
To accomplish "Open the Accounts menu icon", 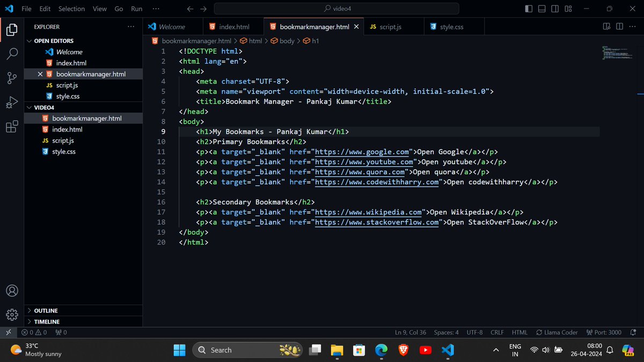I will pos(12,291).
